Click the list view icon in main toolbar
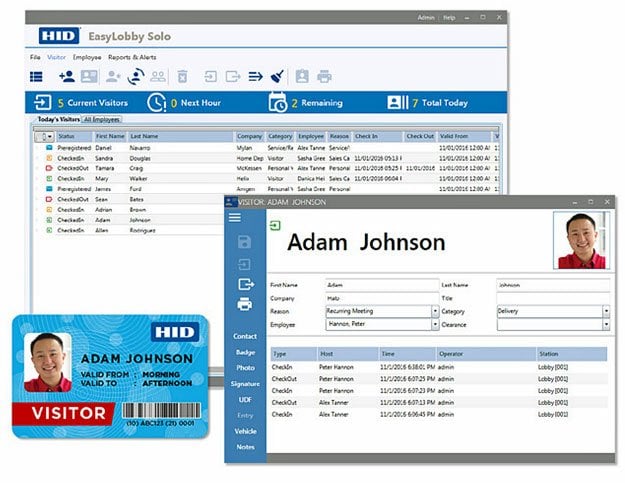The width and height of the screenshot is (625, 483). pos(37,76)
